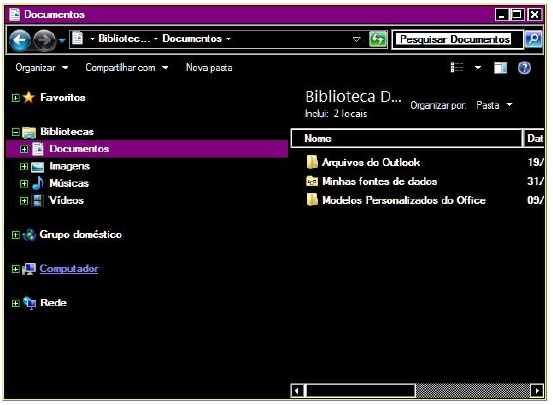Screen dimensions: 553x405
Task: Expand the Computador node
Action: point(16,269)
